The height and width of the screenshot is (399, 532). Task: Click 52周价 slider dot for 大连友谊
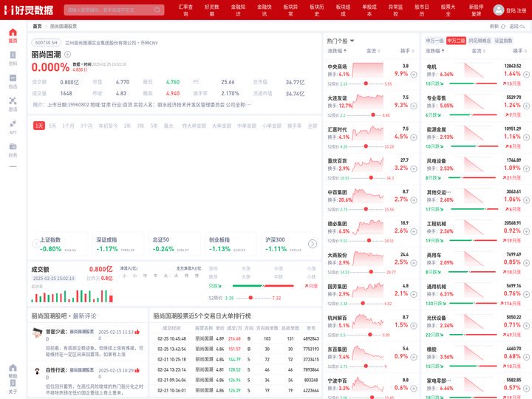coord(373,115)
